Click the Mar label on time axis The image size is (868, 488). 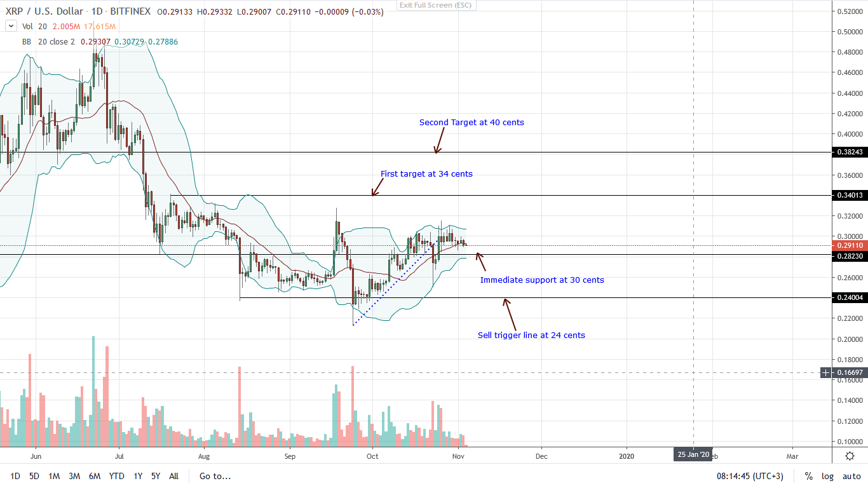point(792,456)
